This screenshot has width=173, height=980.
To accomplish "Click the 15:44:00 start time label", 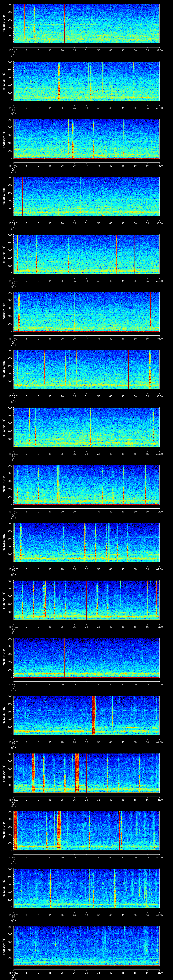I will (x=13, y=799).
